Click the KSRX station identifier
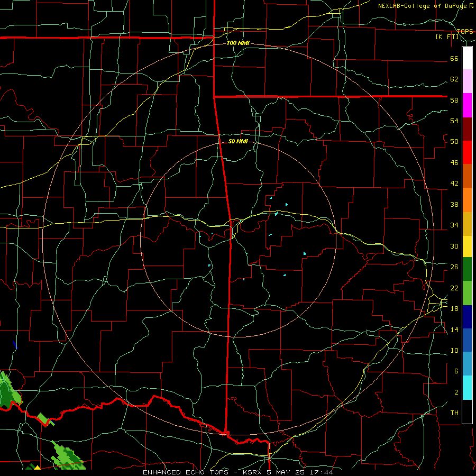Viewport: 476px width, 476px height. pyautogui.click(x=253, y=472)
